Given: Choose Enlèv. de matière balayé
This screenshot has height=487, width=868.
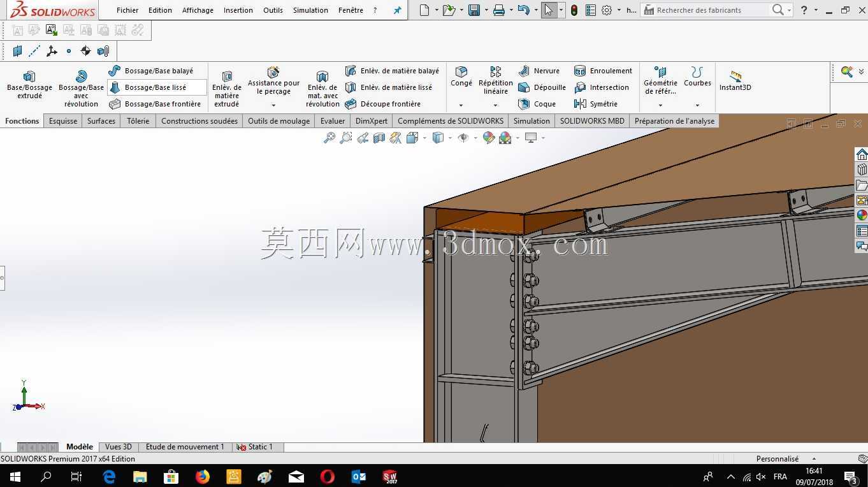Looking at the screenshot, I should click(392, 71).
